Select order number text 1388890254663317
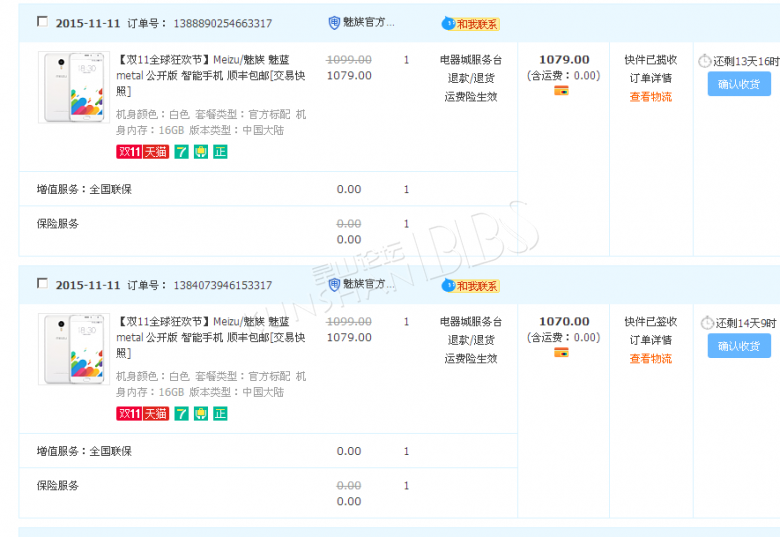The height and width of the screenshot is (537, 780). coord(222,23)
